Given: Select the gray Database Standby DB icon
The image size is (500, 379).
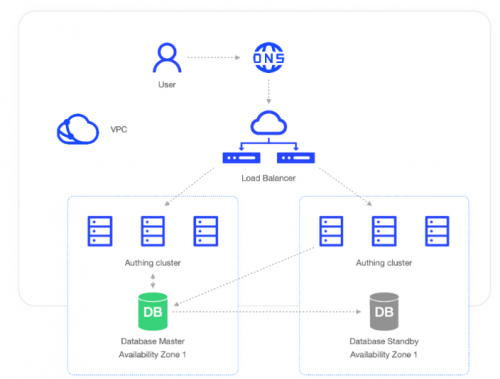Looking at the screenshot, I should click(384, 311).
